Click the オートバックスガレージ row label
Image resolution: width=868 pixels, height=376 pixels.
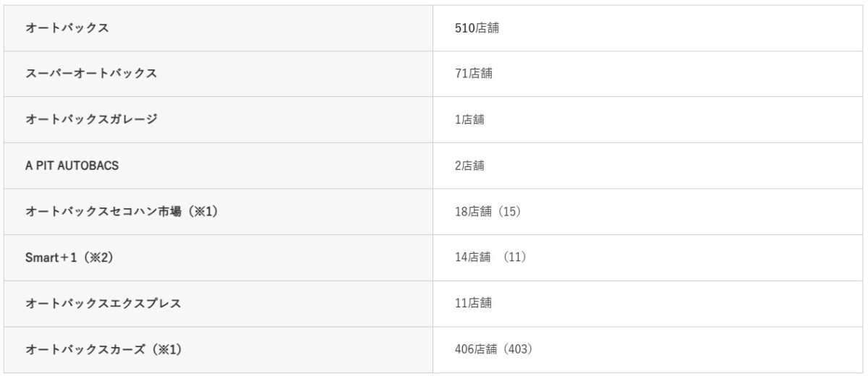(91, 120)
